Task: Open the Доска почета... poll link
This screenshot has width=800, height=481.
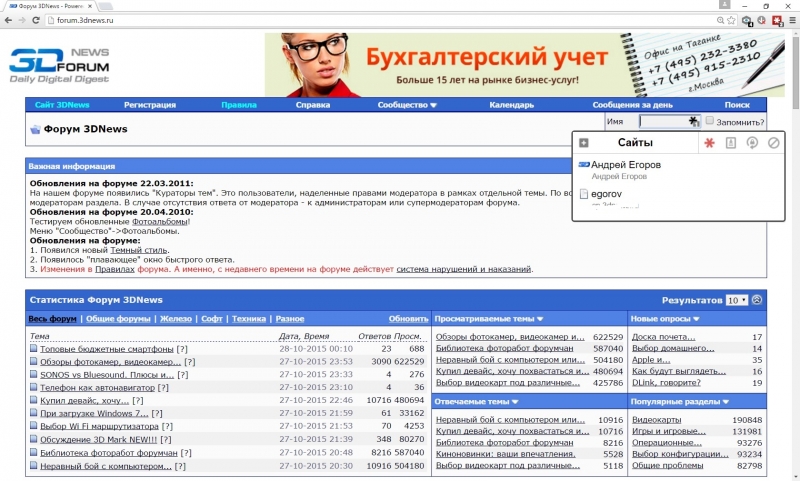Action: point(663,337)
